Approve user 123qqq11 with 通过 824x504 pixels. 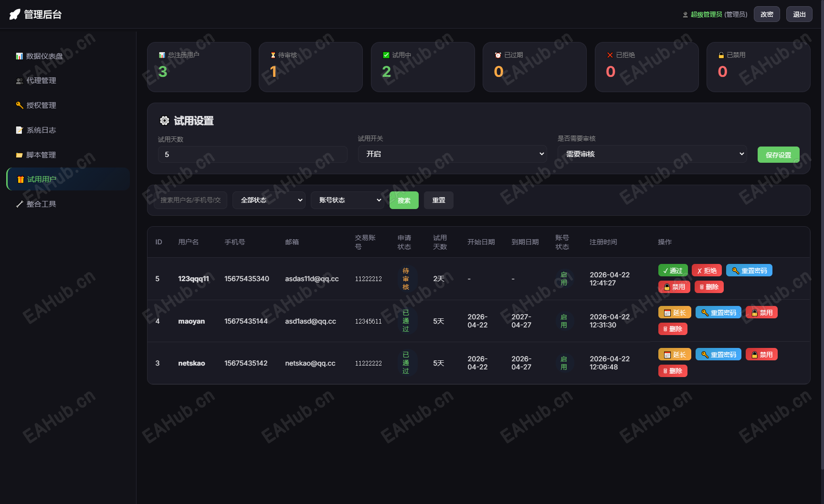click(673, 271)
